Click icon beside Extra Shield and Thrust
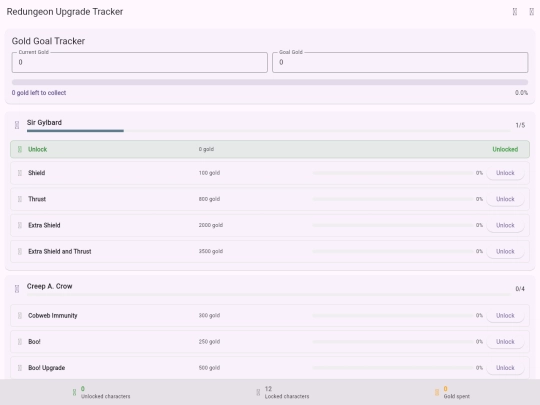 point(20,251)
